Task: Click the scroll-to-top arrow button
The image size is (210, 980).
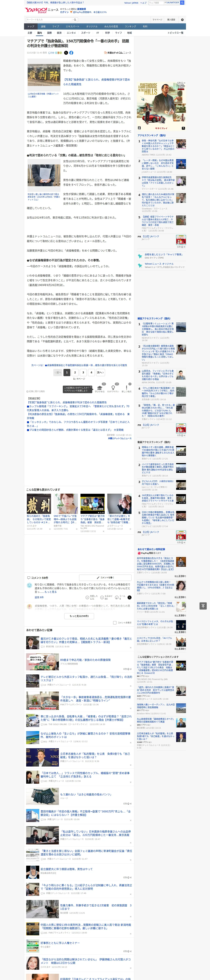Action: pos(203,606)
